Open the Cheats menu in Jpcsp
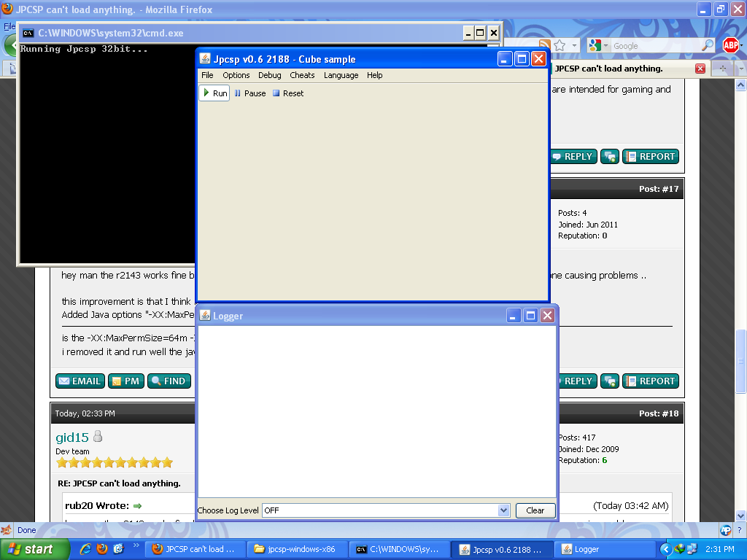The width and height of the screenshot is (747, 560). [x=302, y=75]
